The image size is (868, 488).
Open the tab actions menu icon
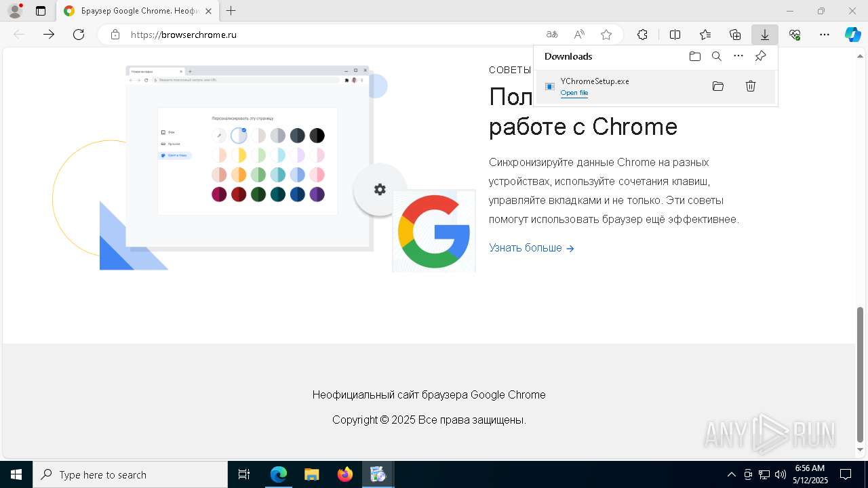tap(41, 11)
